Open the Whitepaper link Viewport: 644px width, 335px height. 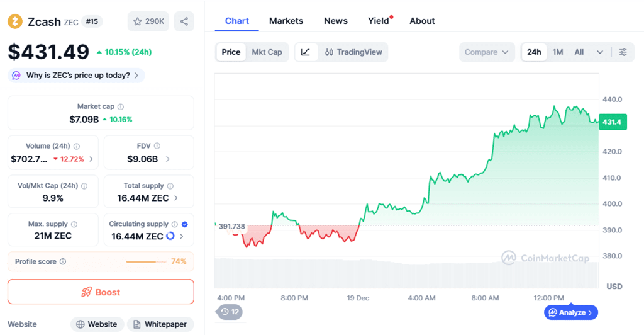[160, 324]
